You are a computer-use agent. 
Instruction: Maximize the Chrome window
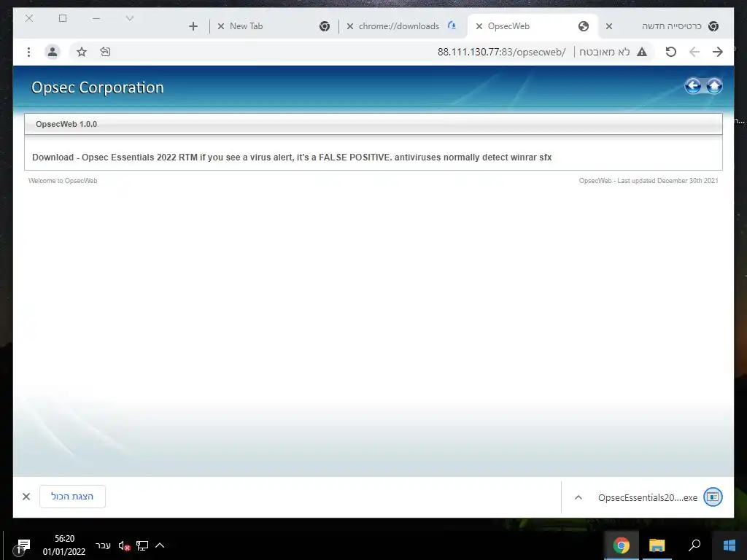(x=63, y=18)
